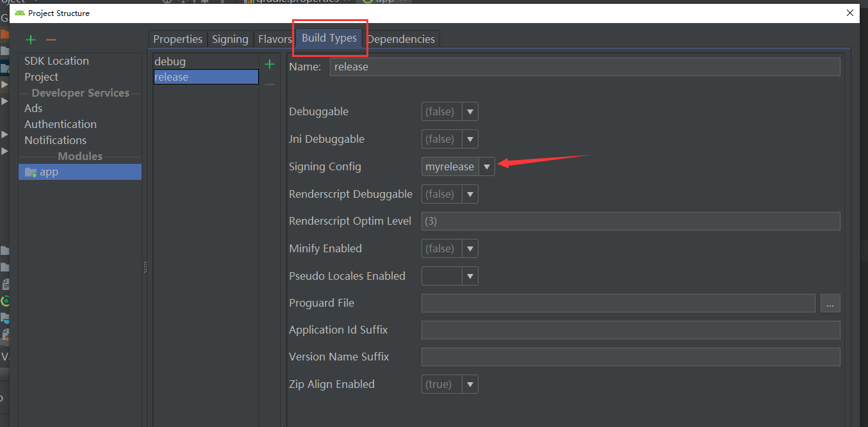Click the Application Id Suffix field
The height and width of the screenshot is (427, 868).
click(x=630, y=330)
